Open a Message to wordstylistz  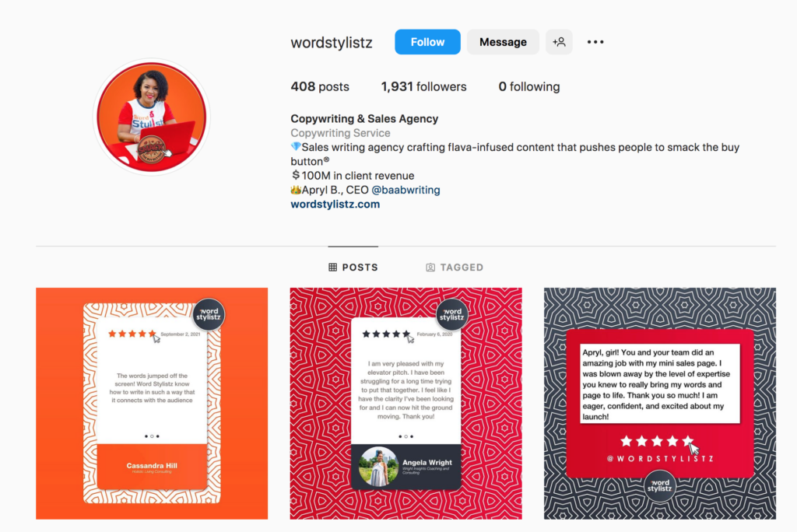(503, 42)
